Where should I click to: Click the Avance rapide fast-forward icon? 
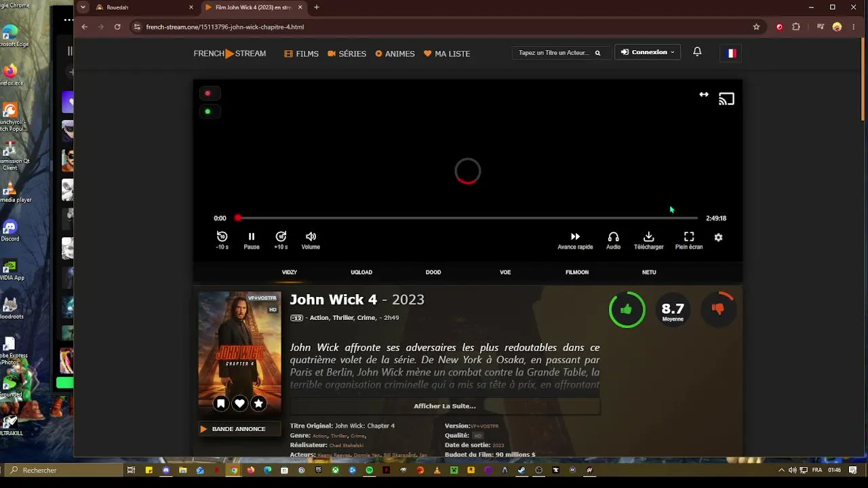pyautogui.click(x=575, y=237)
